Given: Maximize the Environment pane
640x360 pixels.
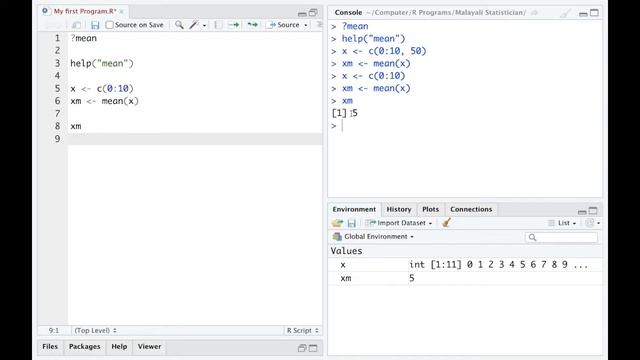Looking at the screenshot, I should pyautogui.click(x=593, y=211).
